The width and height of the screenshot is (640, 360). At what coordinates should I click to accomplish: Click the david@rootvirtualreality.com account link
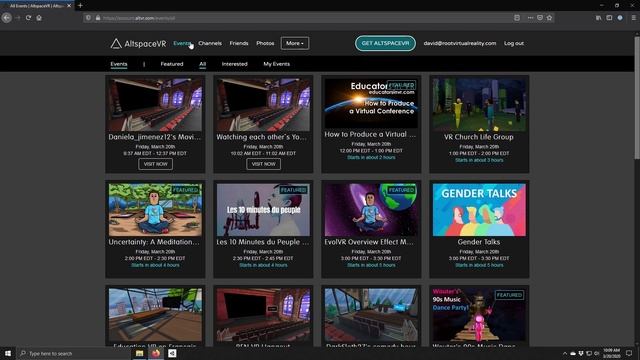tap(460, 43)
